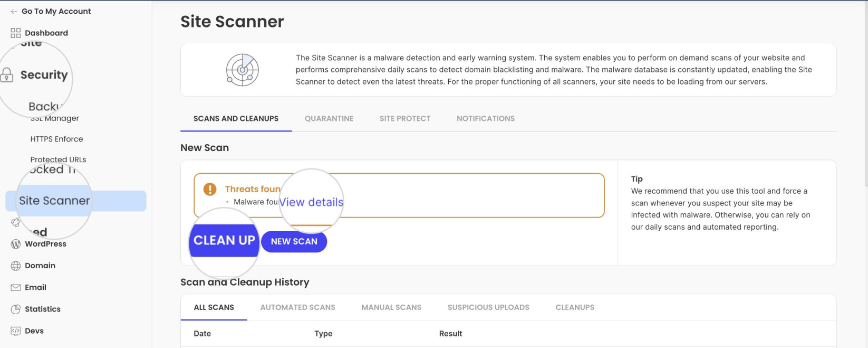This screenshot has width=868, height=348.
Task: Click the back arrow icon beside Go To My Account
Action: click(x=14, y=11)
